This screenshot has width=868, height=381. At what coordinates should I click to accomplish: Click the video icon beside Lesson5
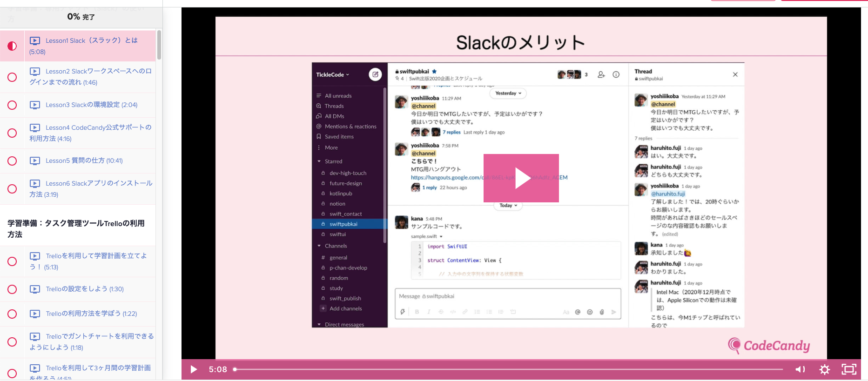tap(35, 160)
